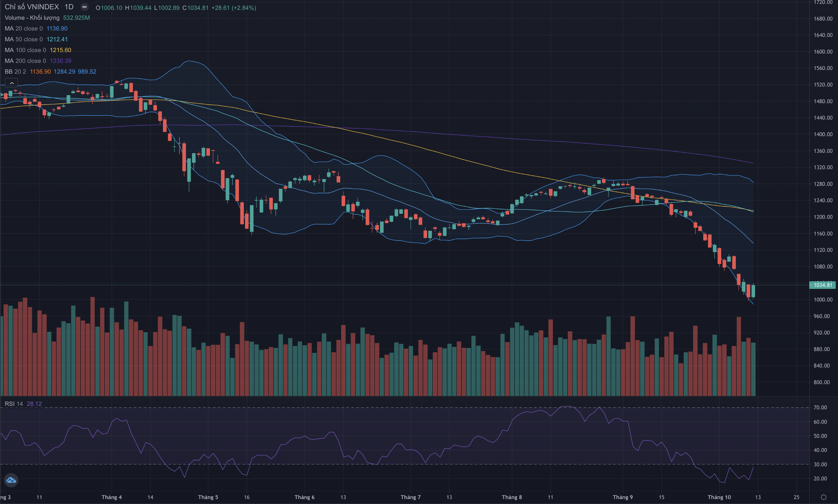Select the Volume - Khối lượng indicator legend
This screenshot has width=838, height=504.
32,18
